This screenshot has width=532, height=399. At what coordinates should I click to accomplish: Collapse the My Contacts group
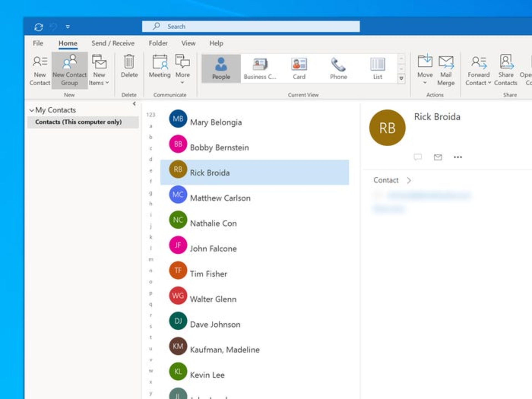tap(32, 110)
